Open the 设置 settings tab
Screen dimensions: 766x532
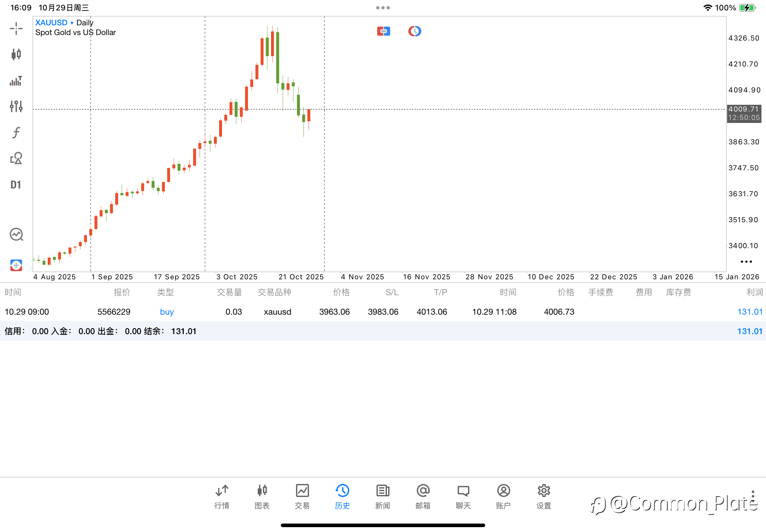[544, 497]
